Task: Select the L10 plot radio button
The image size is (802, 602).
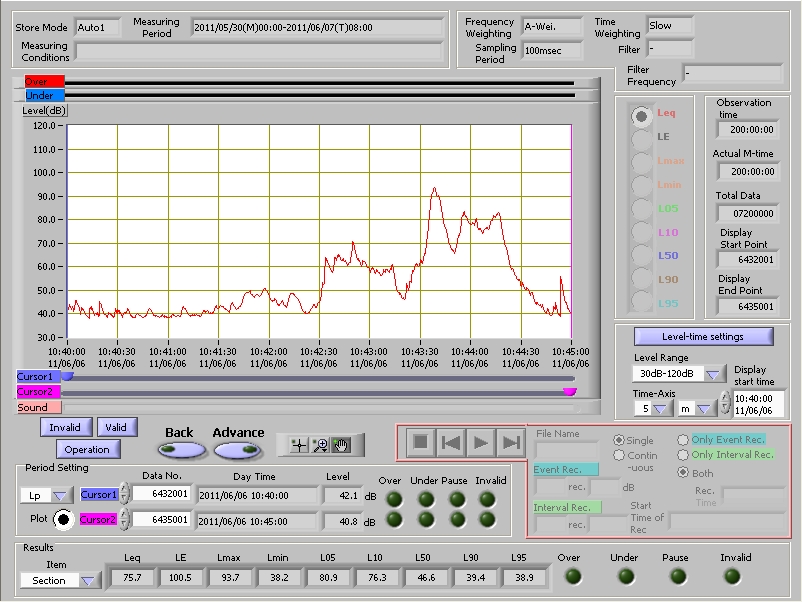Action: coord(641,233)
